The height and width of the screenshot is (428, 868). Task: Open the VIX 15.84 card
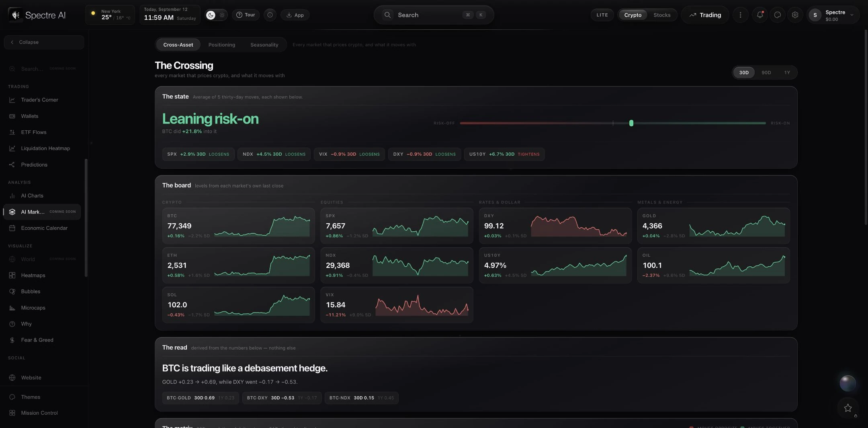click(x=397, y=305)
